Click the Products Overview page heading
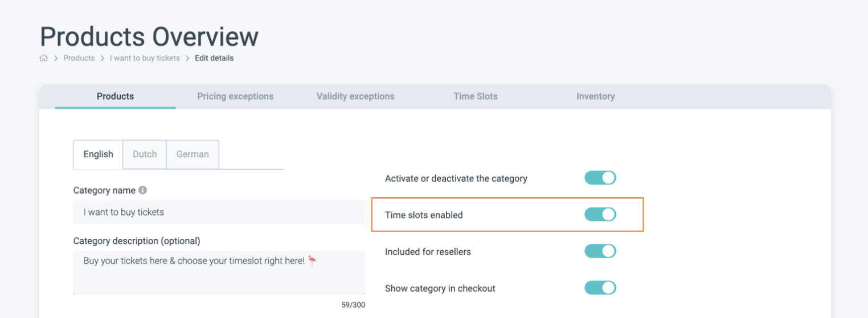 point(149,36)
